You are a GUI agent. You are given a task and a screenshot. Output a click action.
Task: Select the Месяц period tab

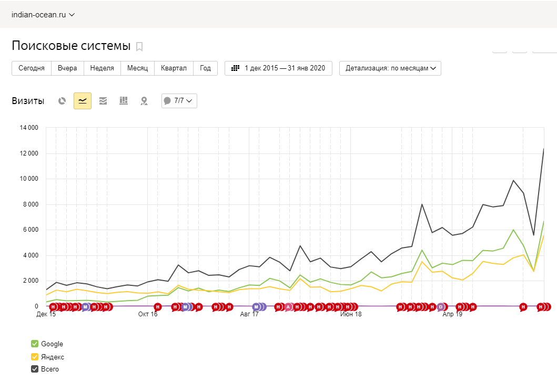(x=137, y=68)
